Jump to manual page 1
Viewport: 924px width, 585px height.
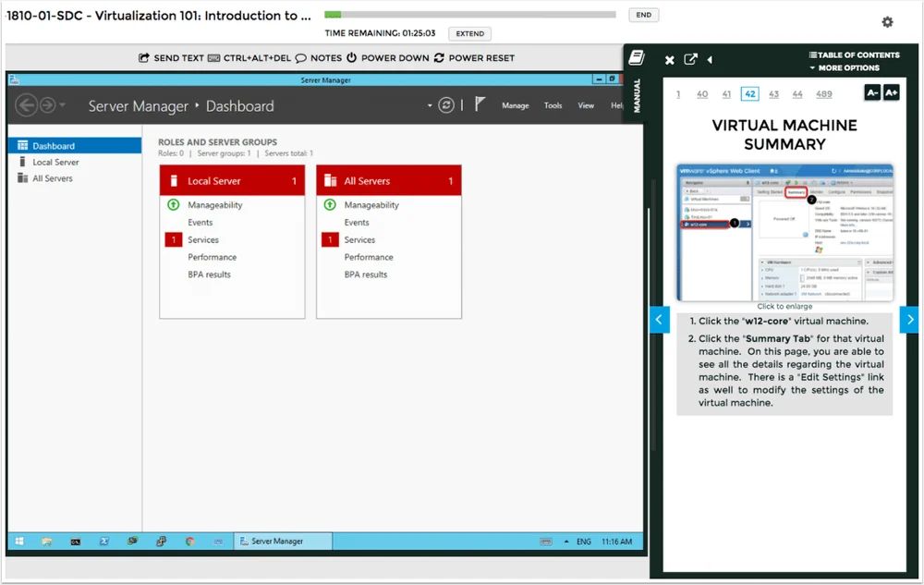pos(678,94)
